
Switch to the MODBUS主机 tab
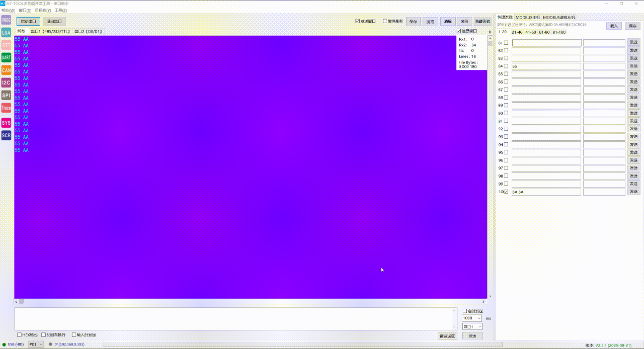click(x=527, y=17)
